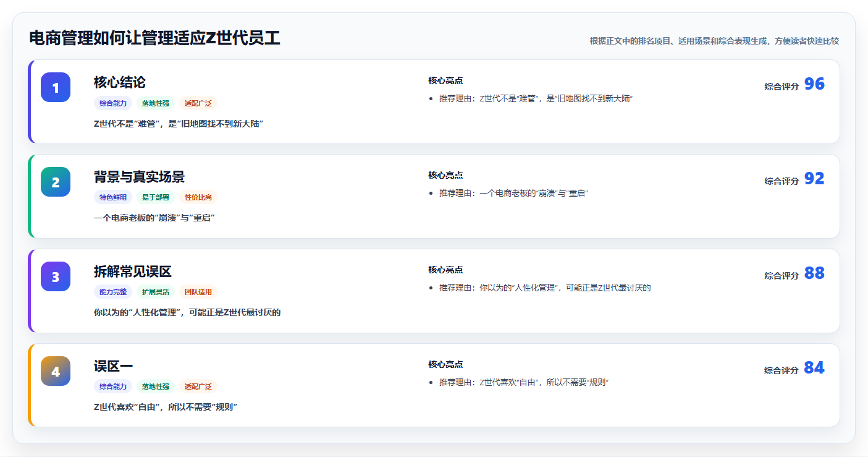Click the rank 1 number badge
This screenshot has height=457, width=868.
[x=56, y=87]
